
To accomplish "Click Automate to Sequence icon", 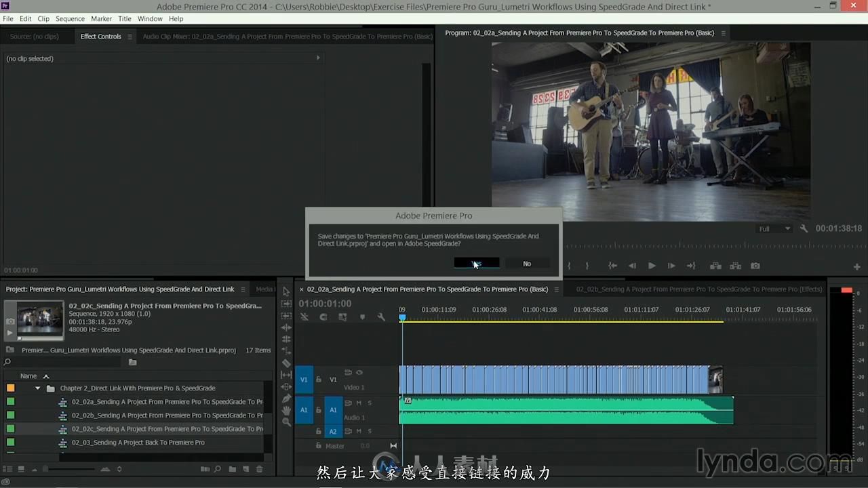I will [205, 469].
